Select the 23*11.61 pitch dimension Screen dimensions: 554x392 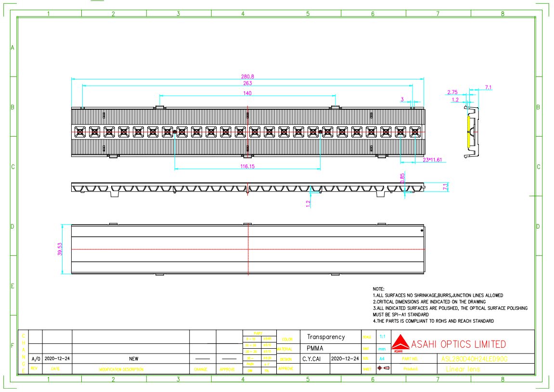click(x=432, y=160)
